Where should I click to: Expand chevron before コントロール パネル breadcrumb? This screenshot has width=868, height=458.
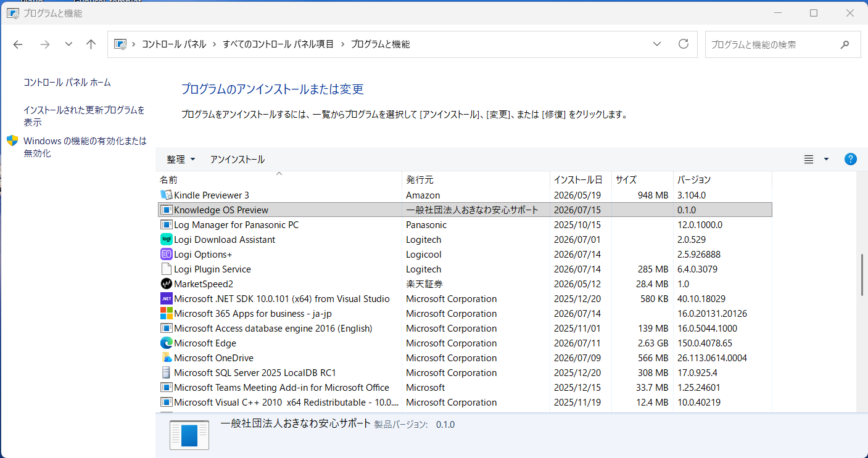[133, 44]
